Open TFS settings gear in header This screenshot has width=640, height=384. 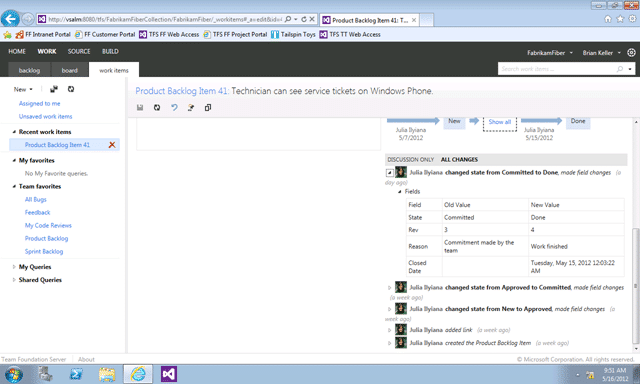pos(631,53)
